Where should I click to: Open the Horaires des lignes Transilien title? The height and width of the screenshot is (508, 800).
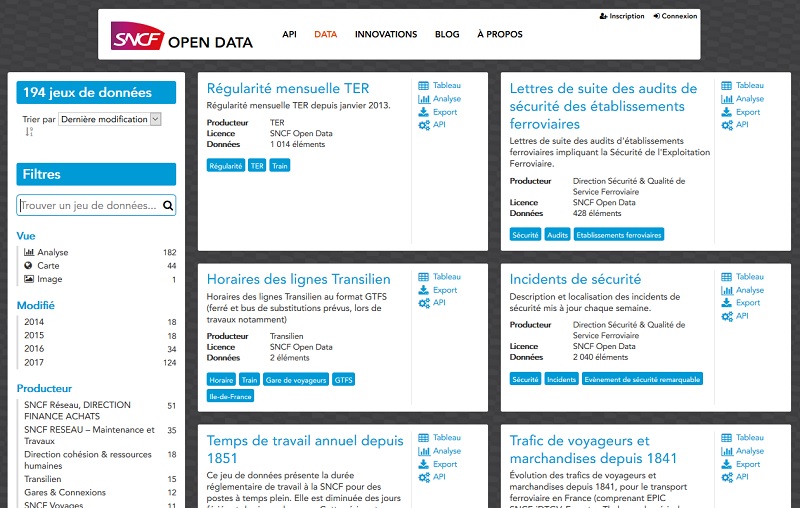[298, 280]
